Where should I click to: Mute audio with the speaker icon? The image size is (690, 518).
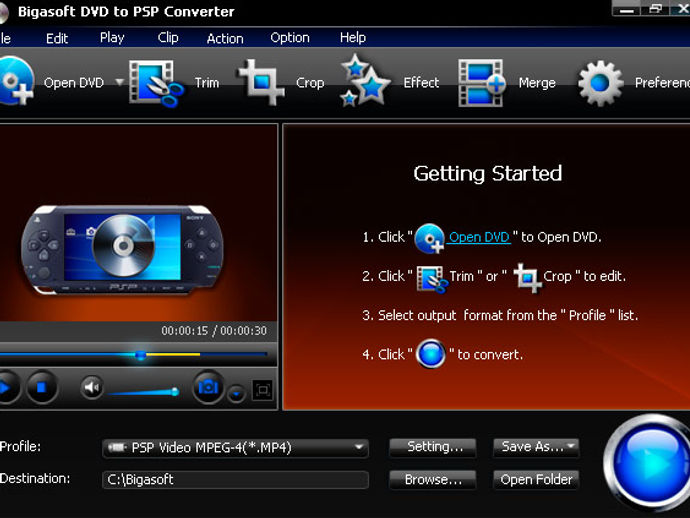[92, 387]
